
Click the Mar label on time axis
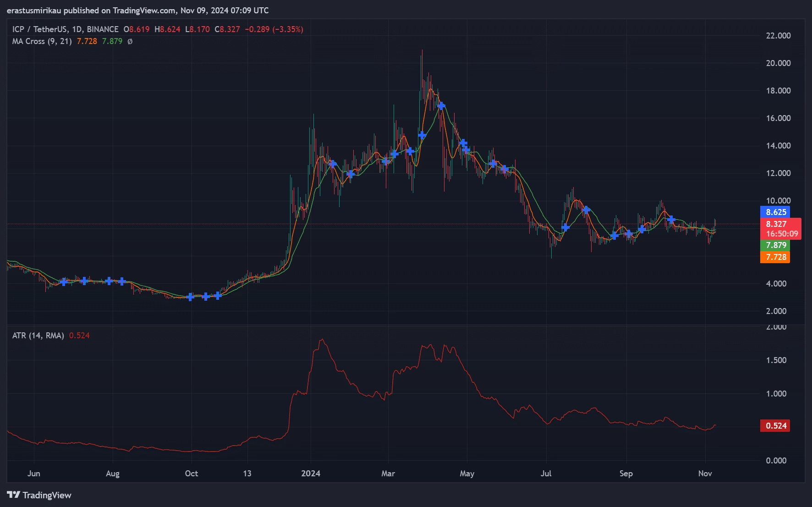[x=388, y=474]
